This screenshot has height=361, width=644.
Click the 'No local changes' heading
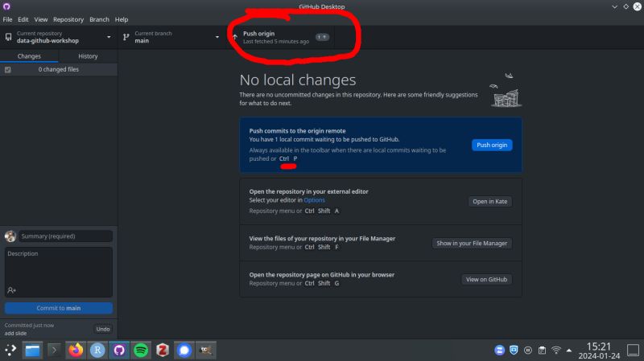pos(298,80)
